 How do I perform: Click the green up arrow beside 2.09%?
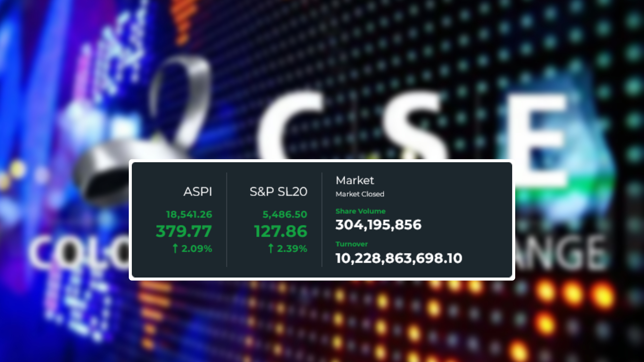click(175, 248)
